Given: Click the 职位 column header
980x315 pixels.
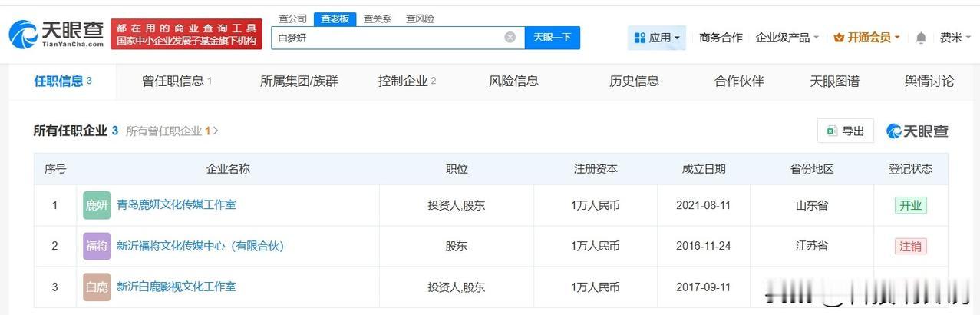Looking at the screenshot, I should coord(457,169).
